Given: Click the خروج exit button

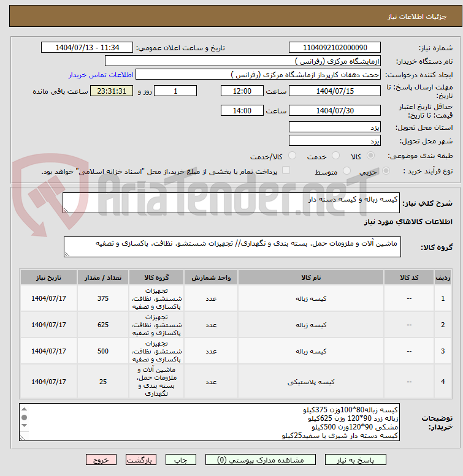Looking at the screenshot, I should click(x=101, y=459).
